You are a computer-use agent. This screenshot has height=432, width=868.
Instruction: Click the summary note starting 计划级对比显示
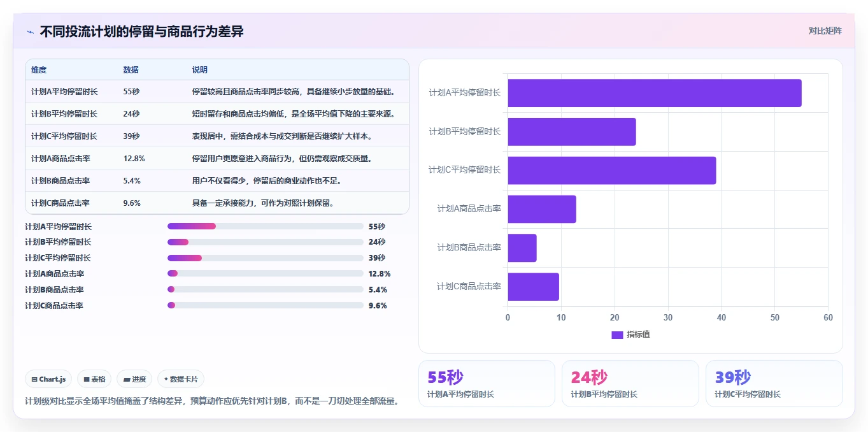point(212,401)
